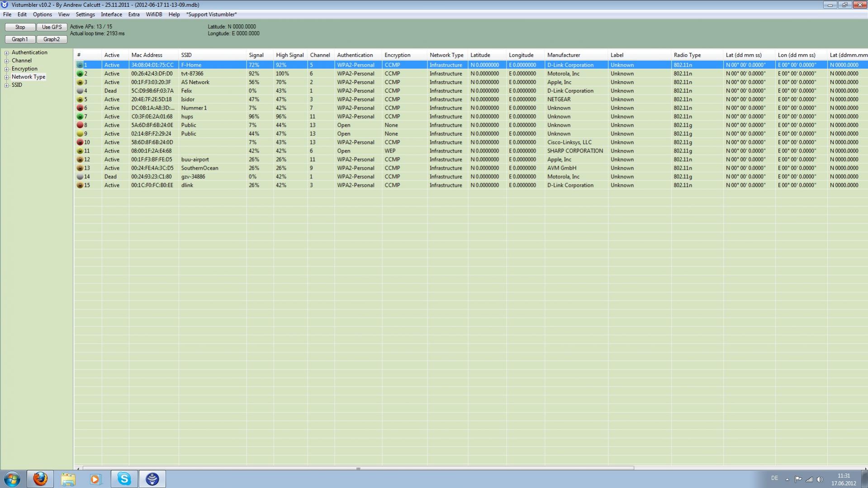Screen dimensions: 868x488
Task: Click signal icon for Cisco-Linksys row
Action: click(x=80, y=142)
